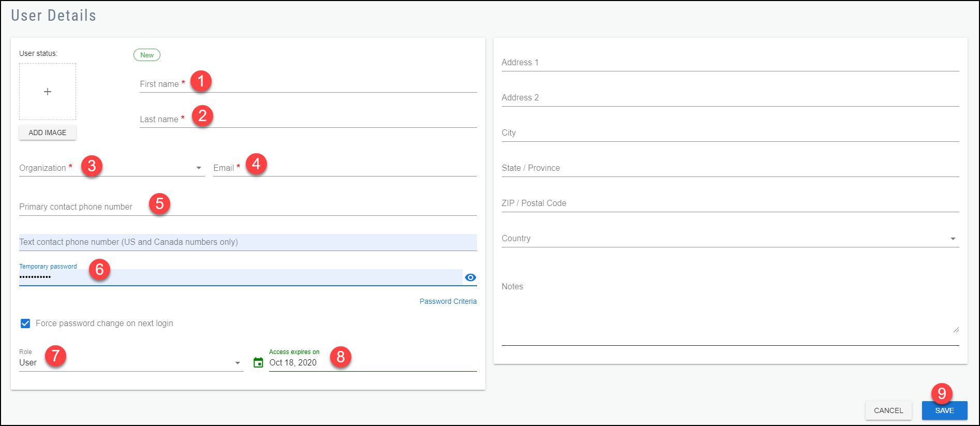Click the SAVE button
Viewport: 980px width, 426px height.
click(x=944, y=410)
